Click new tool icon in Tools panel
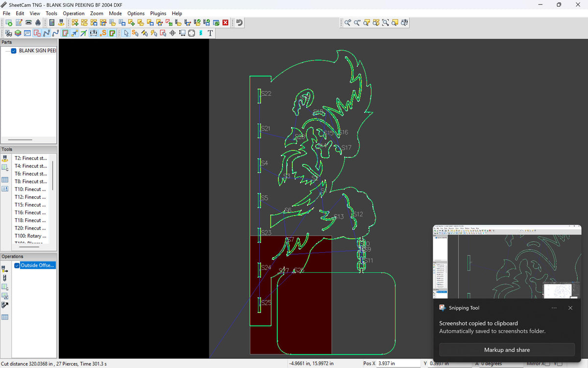Screen dimensions: 588x368 tap(5, 158)
